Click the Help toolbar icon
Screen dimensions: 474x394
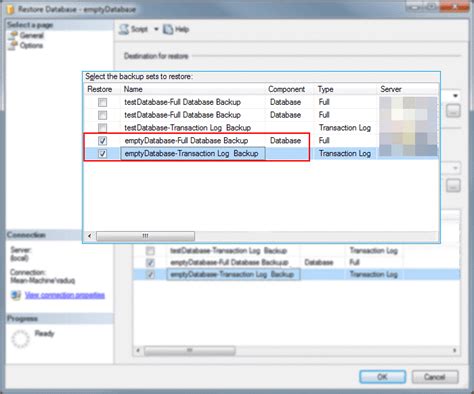[168, 29]
